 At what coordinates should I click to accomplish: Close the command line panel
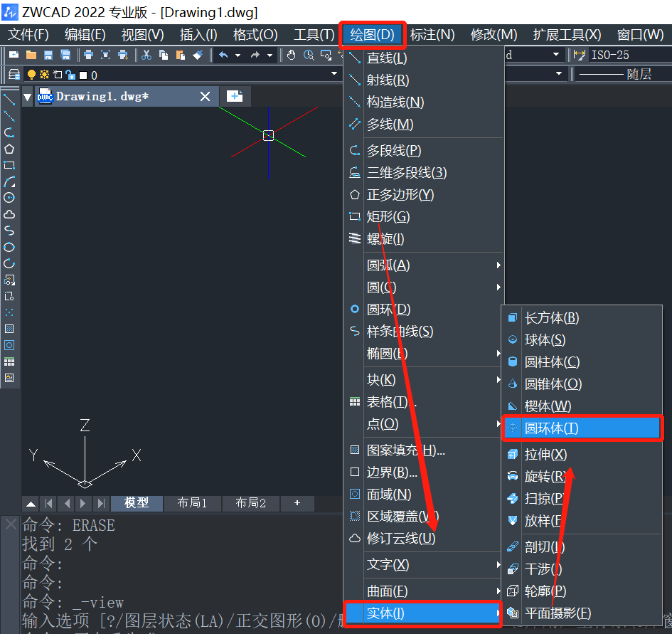tap(11, 524)
